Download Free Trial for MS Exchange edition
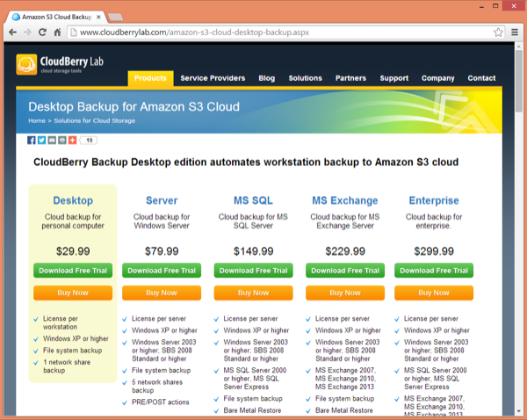 [x=345, y=271]
